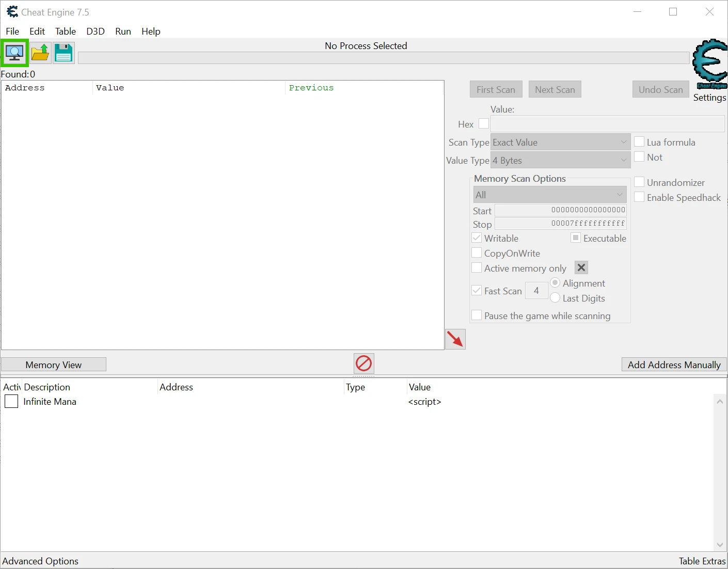Screen dimensions: 728x569
Task: Click the save floppy disk icon
Action: click(x=64, y=53)
